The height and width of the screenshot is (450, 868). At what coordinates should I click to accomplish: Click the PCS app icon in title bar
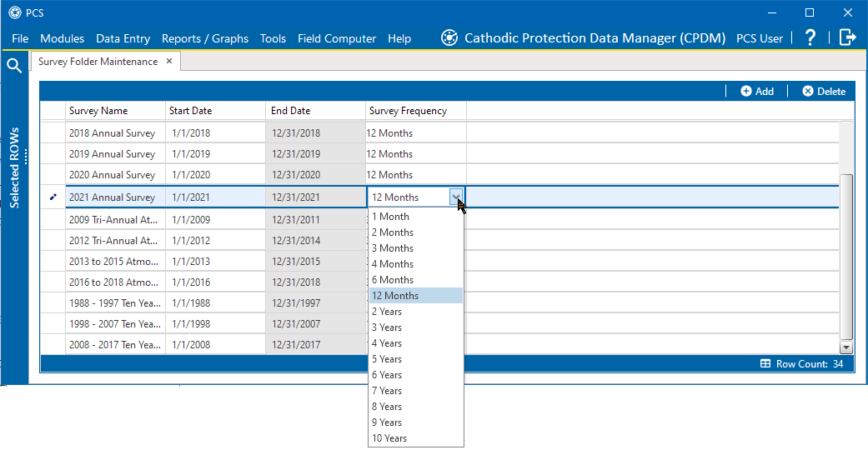[15, 12]
